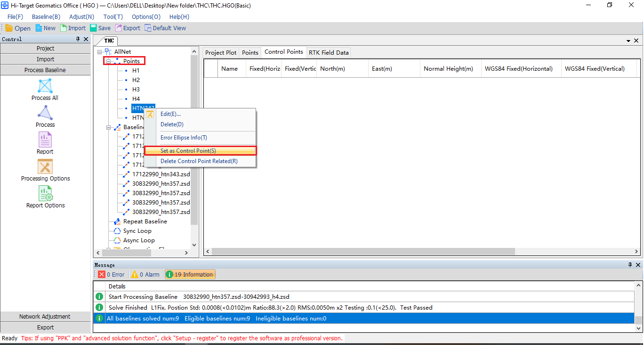This screenshot has width=644, height=345.
Task: Toggle the 0 Error message filter
Action: tap(111, 274)
